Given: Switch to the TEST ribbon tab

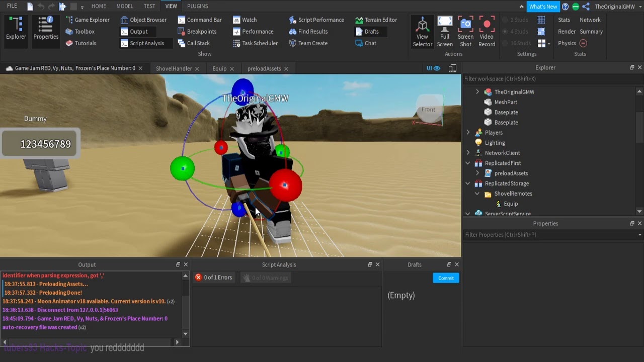Looking at the screenshot, I should [x=149, y=6].
